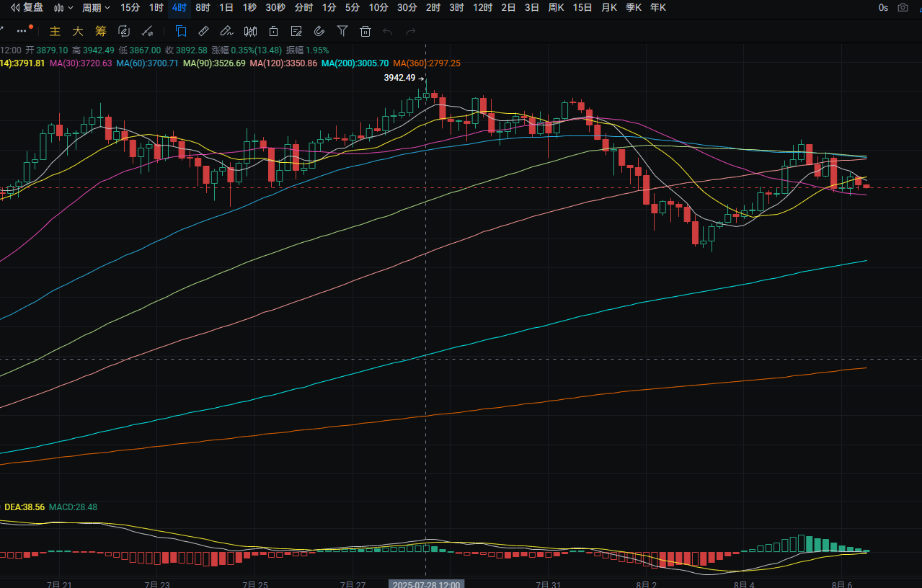The image size is (922, 588).
Task: Open the three-dots more options menu
Action: click(x=23, y=31)
